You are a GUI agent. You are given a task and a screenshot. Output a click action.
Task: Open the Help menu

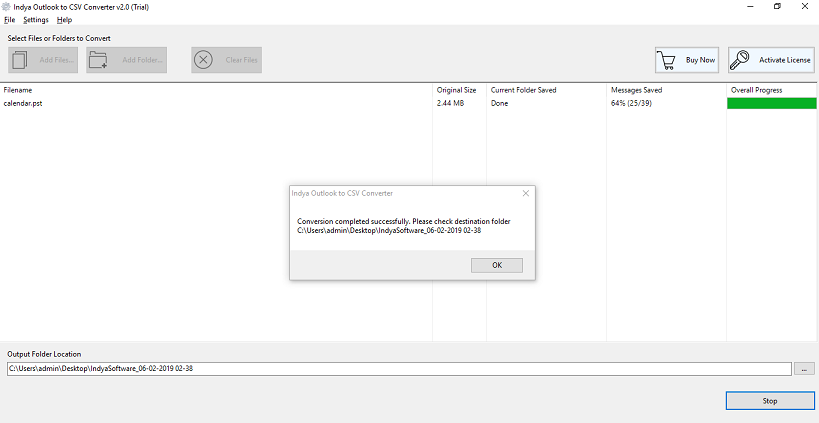point(64,20)
